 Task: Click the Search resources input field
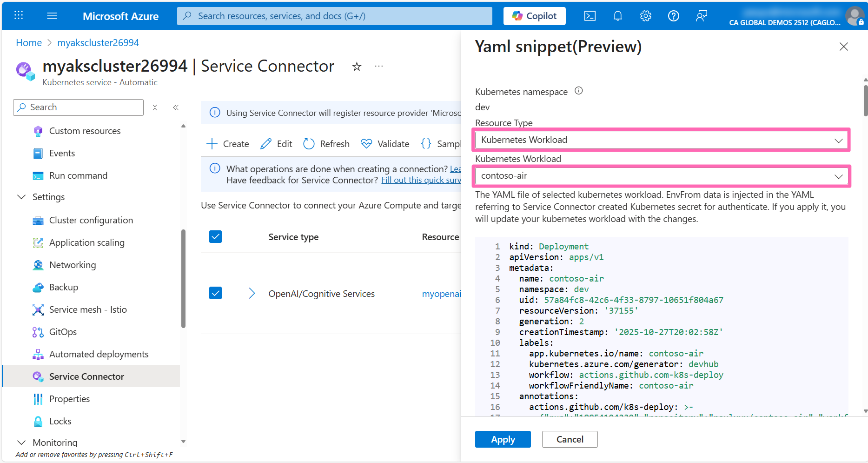[334, 15]
